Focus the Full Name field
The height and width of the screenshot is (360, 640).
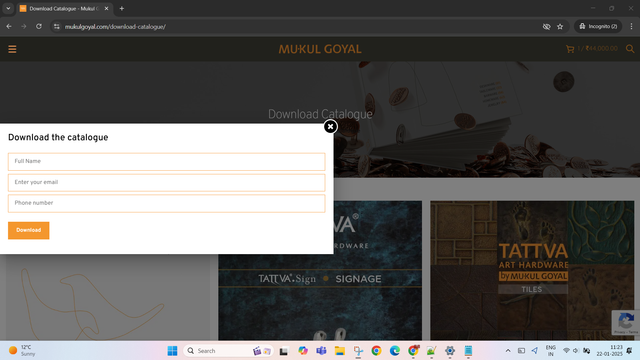[167, 162]
